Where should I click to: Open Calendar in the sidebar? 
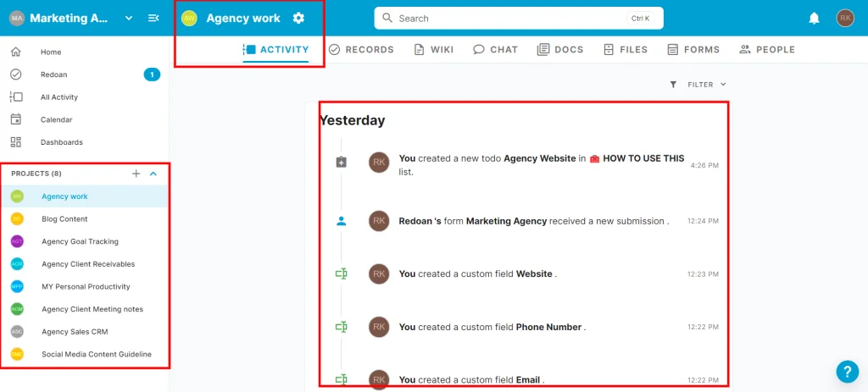click(56, 119)
